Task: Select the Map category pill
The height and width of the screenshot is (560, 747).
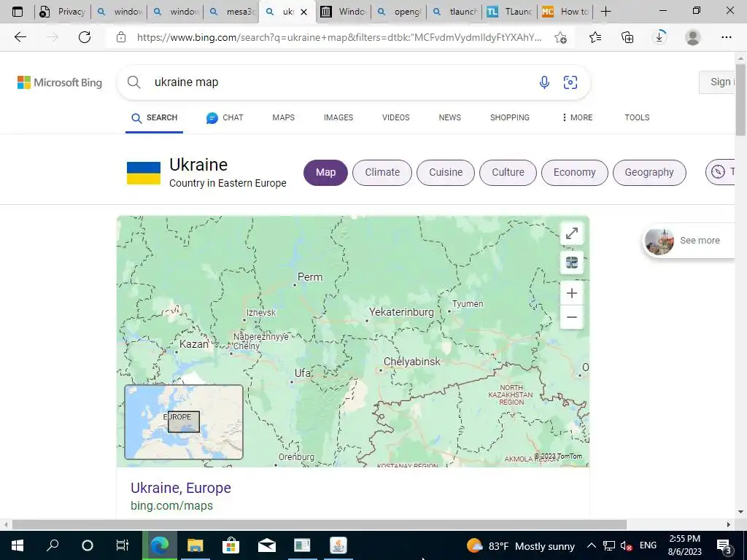Action: pos(325,172)
